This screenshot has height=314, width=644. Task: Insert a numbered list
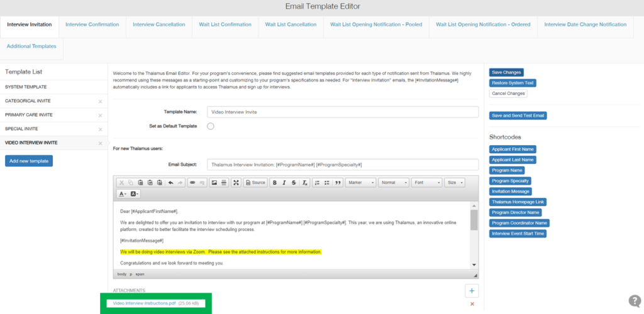tap(317, 183)
